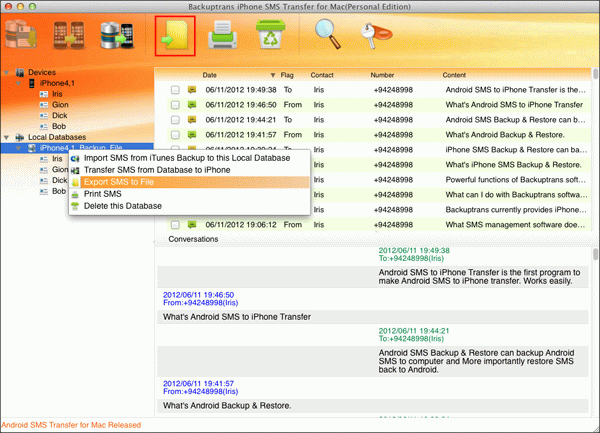Click conversation text 'To:+94248998(Iris)' under 19:44:21
The width and height of the screenshot is (600, 433).
pyautogui.click(x=411, y=339)
